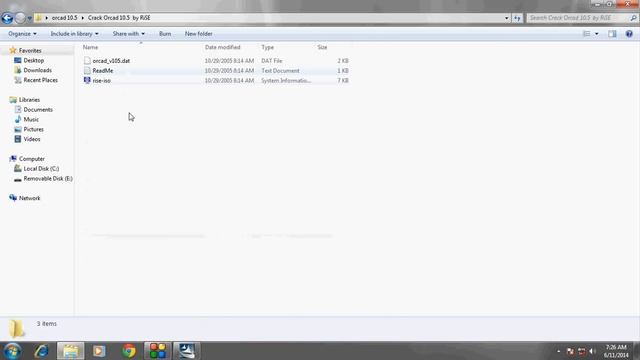Click the taskbar app icon right of squares
The height and width of the screenshot is (360, 640).
(x=187, y=351)
